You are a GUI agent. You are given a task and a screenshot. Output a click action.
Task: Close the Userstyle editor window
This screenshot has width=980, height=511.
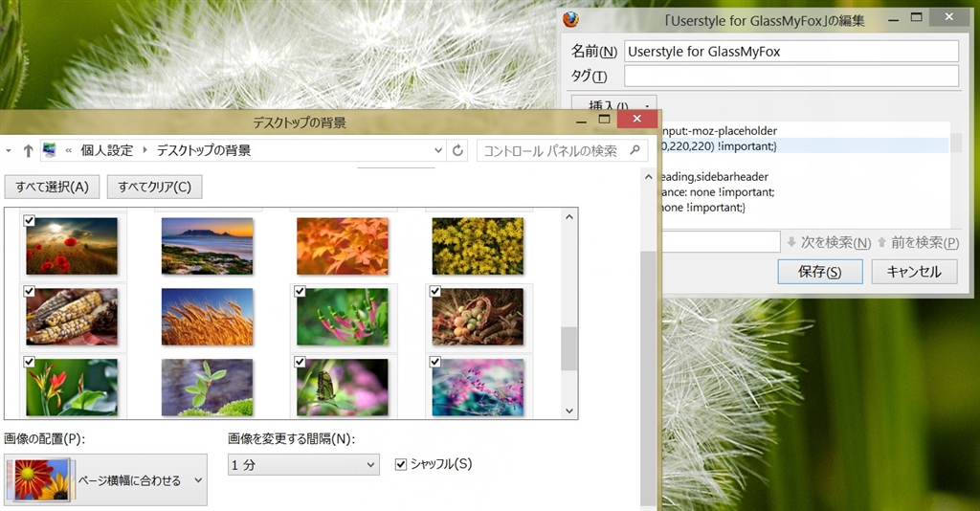click(949, 17)
